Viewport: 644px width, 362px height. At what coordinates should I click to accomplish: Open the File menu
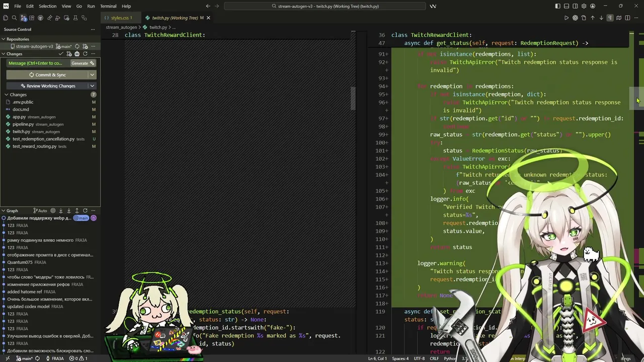pyautogui.click(x=18, y=6)
